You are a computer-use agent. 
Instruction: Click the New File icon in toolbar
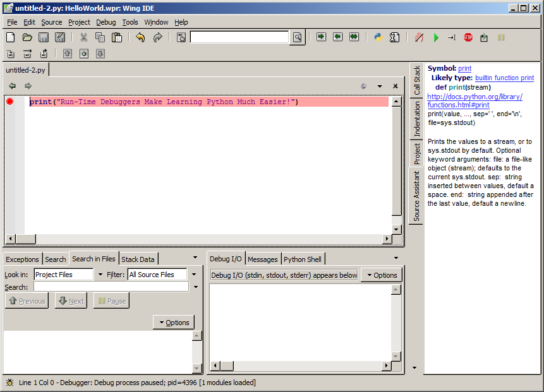(11, 37)
